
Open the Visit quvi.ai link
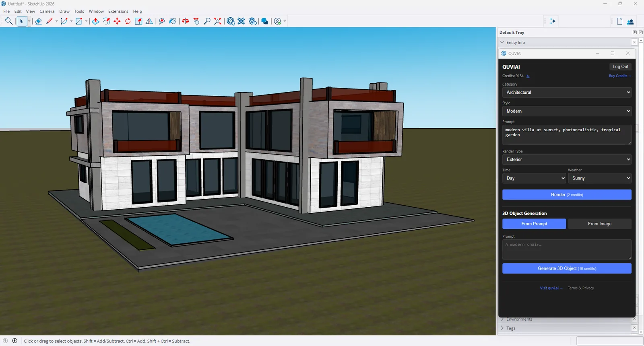[x=551, y=288]
